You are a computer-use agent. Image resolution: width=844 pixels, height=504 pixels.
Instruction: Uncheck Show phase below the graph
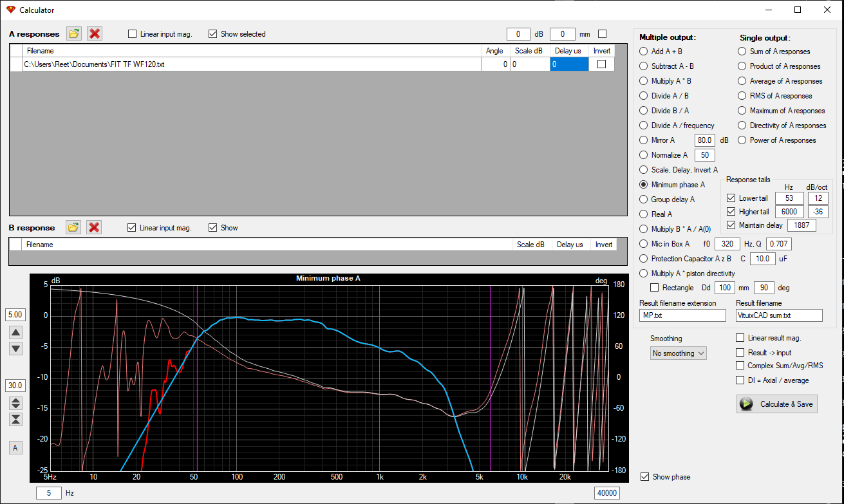(x=645, y=477)
